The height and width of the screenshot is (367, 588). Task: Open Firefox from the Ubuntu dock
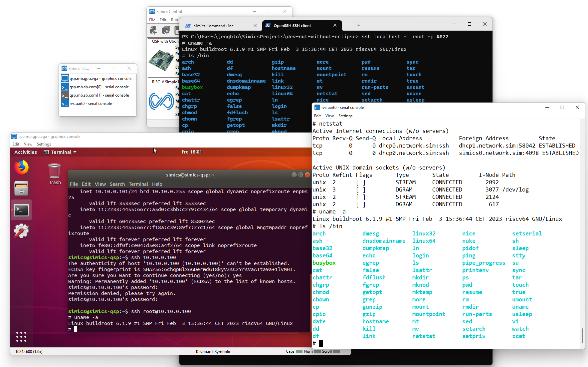click(21, 167)
